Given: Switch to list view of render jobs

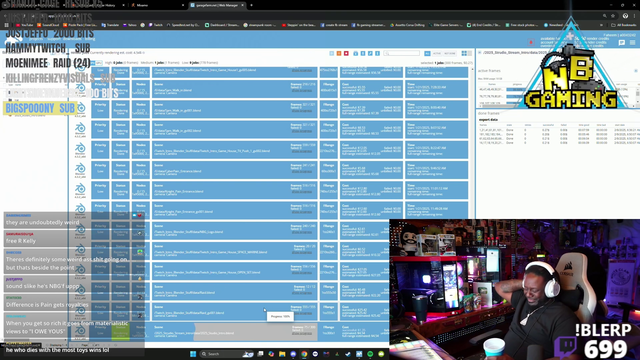Looking at the screenshot, I should tap(470, 53).
